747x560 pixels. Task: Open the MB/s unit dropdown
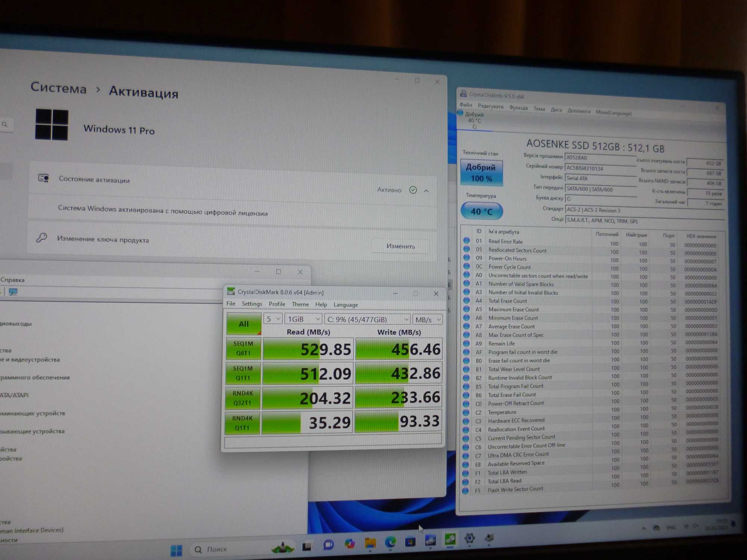click(427, 320)
